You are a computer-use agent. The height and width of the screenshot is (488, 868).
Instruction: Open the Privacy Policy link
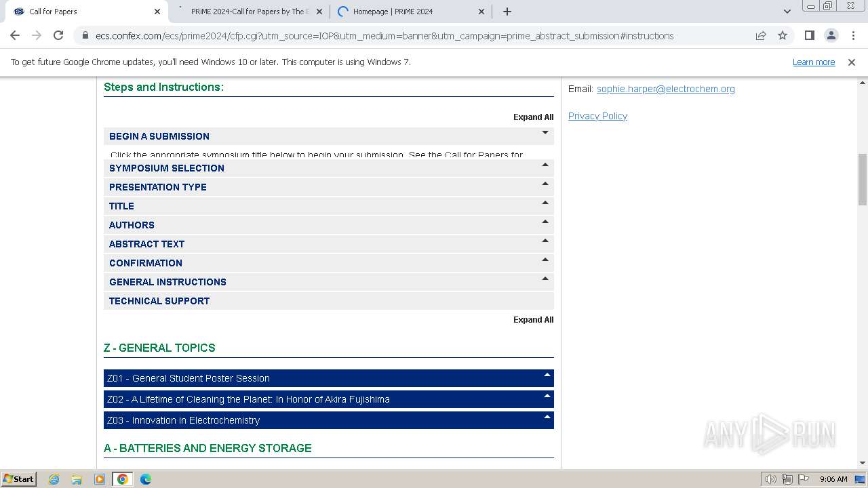[x=597, y=116]
